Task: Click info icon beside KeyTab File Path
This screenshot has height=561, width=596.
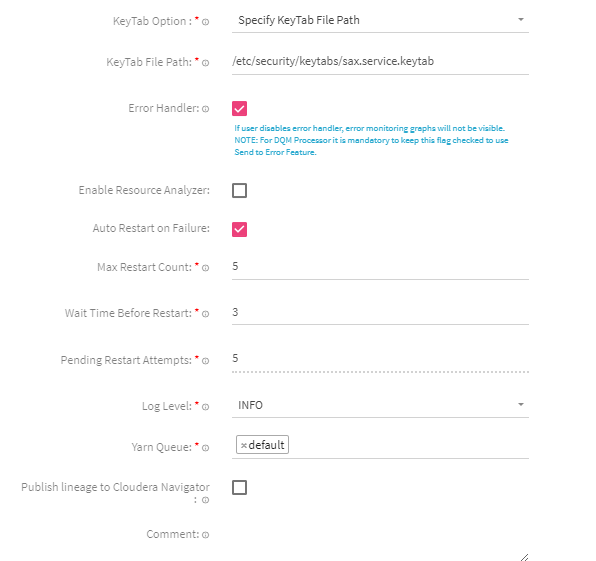Action: [x=205, y=63]
